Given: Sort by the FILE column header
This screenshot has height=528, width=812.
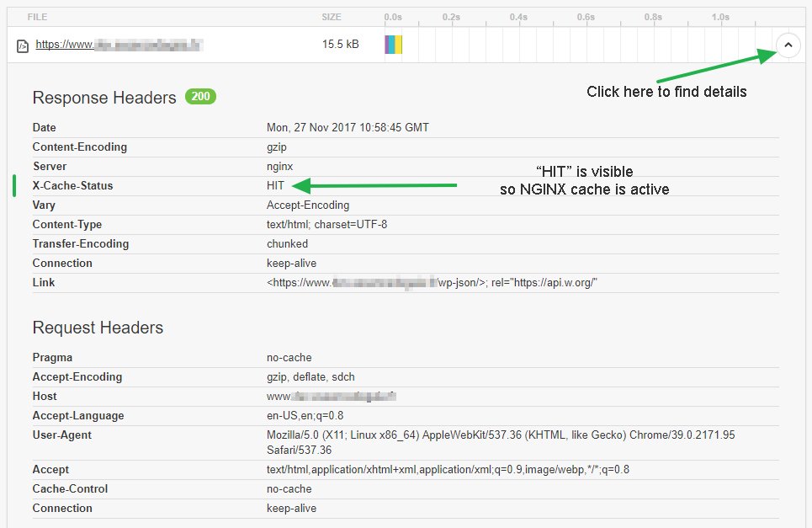Looking at the screenshot, I should pyautogui.click(x=37, y=17).
